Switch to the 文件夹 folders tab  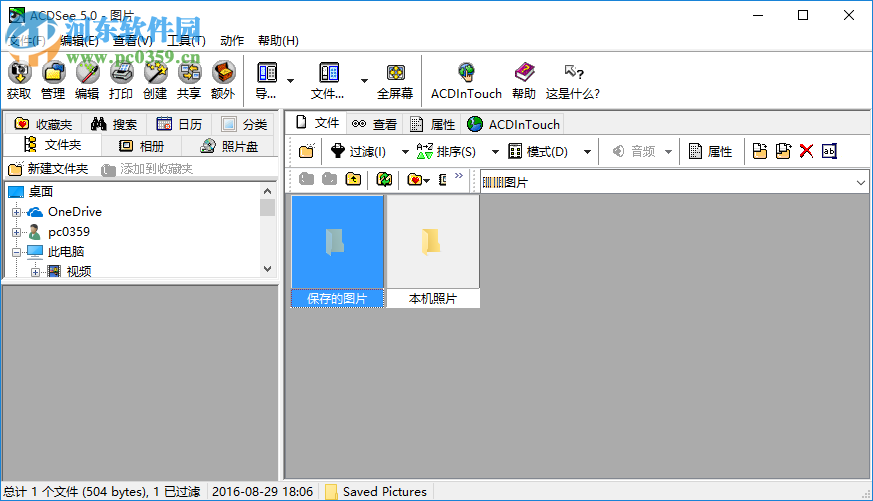pyautogui.click(x=53, y=145)
